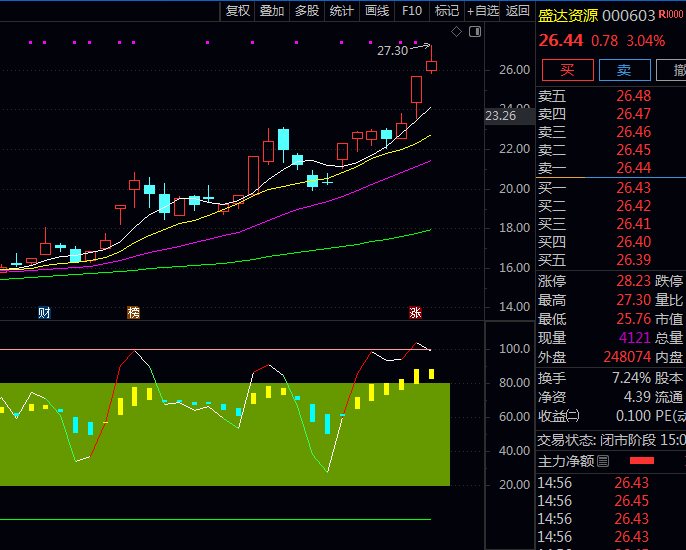Click the 主力净额 label
The width and height of the screenshot is (686, 550).
tap(566, 461)
